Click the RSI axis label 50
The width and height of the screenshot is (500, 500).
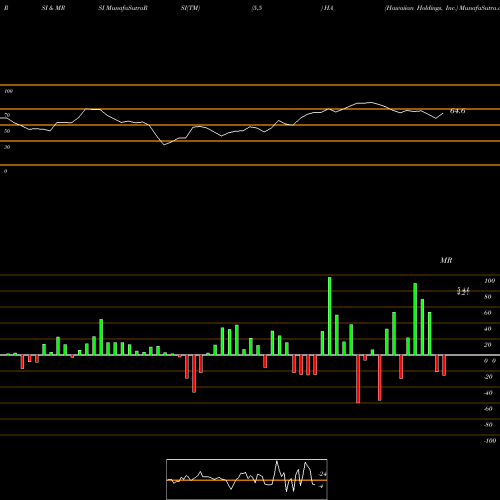[x=7, y=131]
